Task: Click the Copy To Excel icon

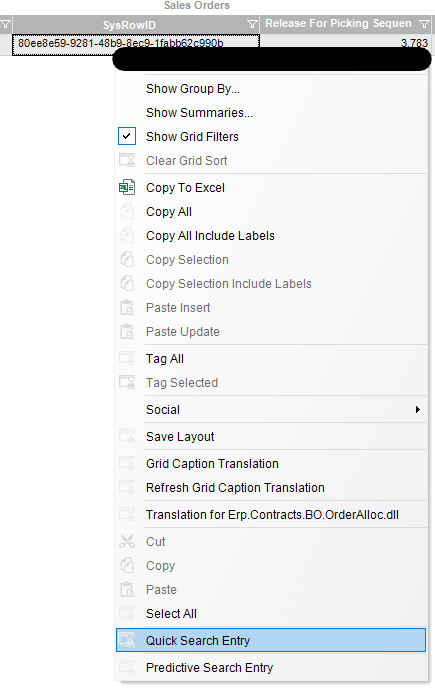Action: pyautogui.click(x=127, y=188)
